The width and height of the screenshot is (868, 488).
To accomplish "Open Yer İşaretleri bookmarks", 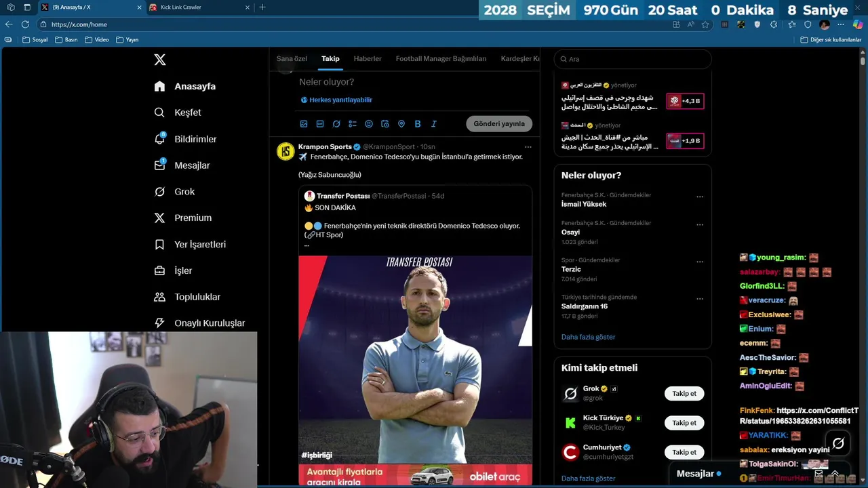I will coord(190,244).
